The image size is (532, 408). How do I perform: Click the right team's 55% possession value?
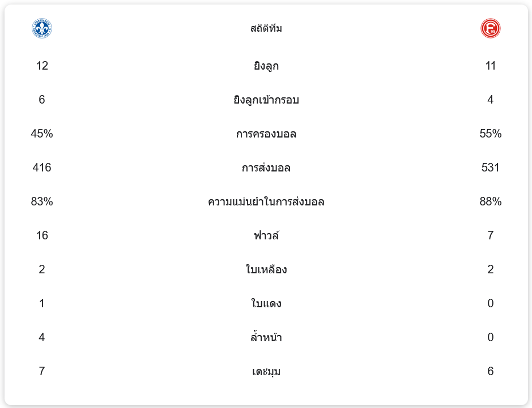(x=490, y=134)
